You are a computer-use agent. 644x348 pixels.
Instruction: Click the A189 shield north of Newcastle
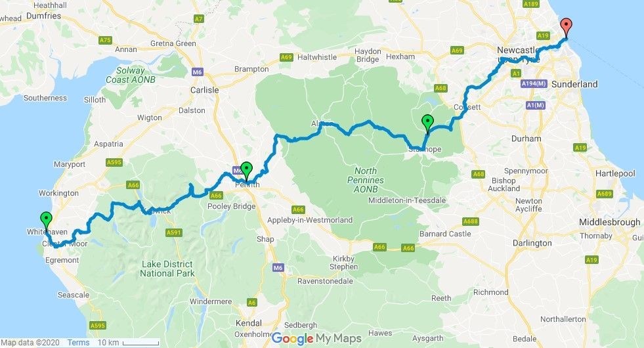coord(530,4)
